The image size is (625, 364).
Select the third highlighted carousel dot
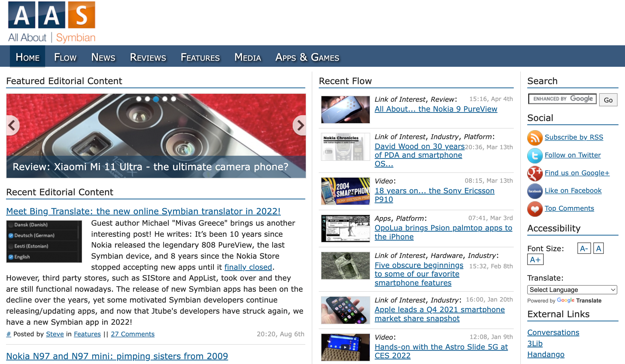[x=156, y=99]
